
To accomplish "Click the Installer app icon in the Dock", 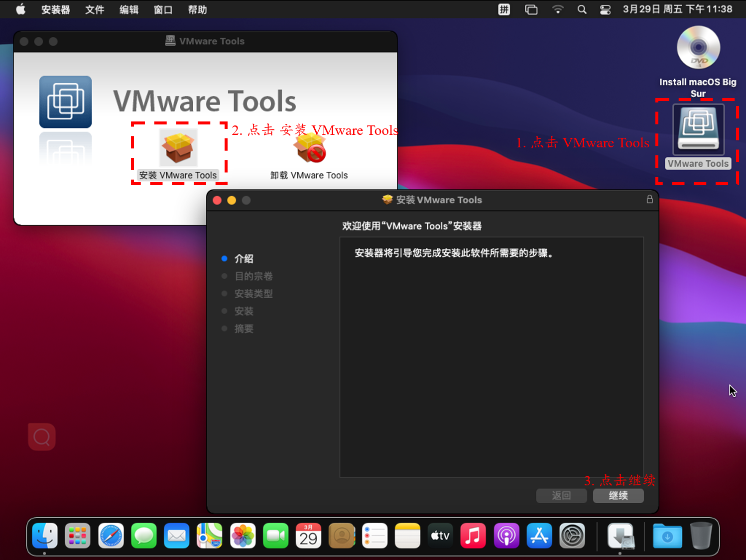I will tap(620, 536).
